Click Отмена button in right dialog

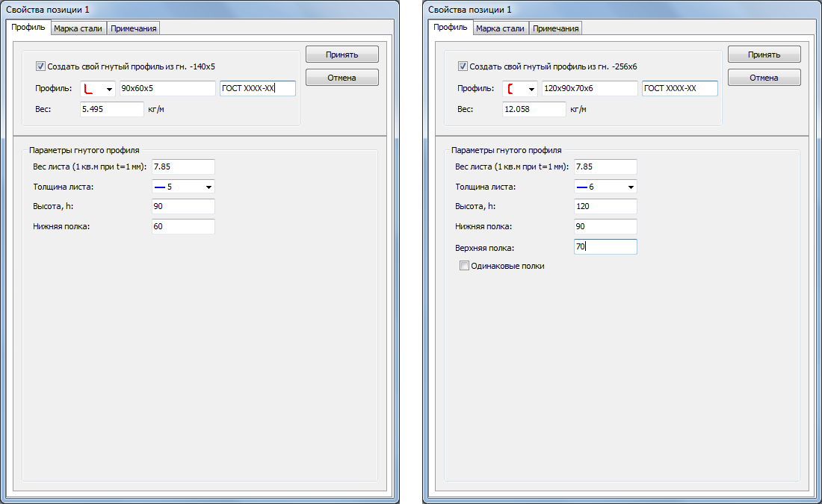click(764, 78)
